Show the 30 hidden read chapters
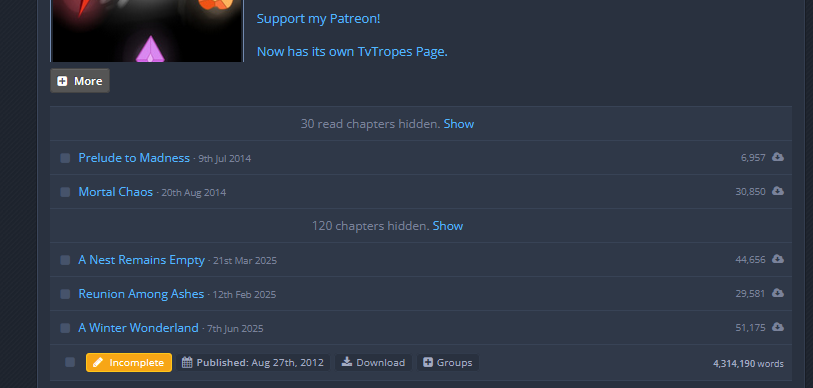813x388 pixels. tap(458, 124)
